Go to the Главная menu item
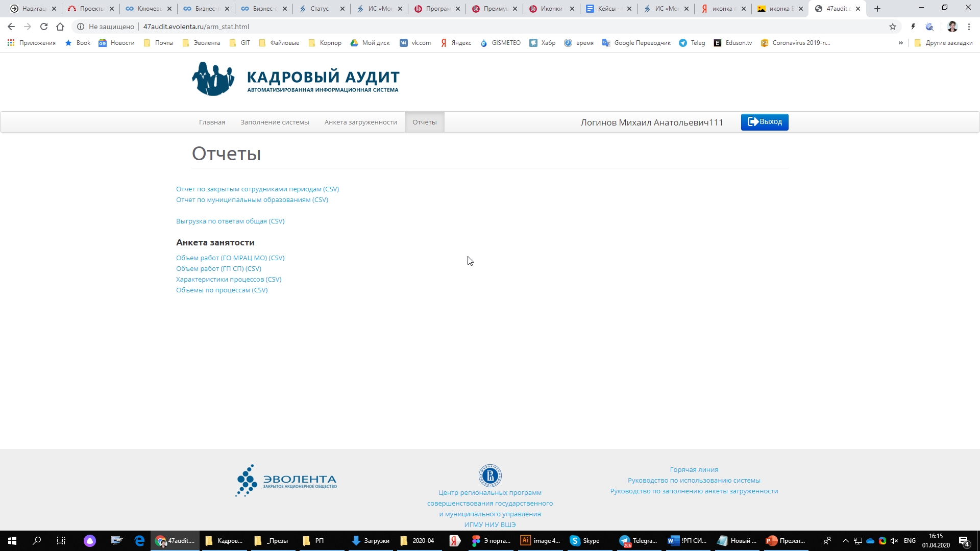 pyautogui.click(x=212, y=122)
